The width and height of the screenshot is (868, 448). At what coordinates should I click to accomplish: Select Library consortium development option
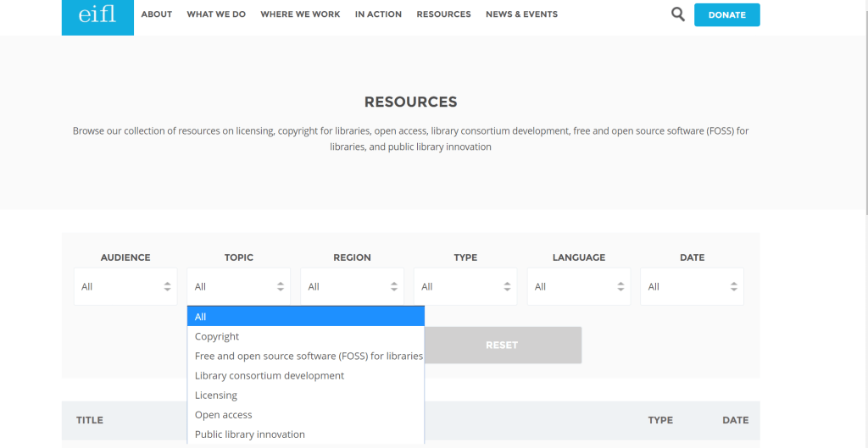pyautogui.click(x=270, y=375)
